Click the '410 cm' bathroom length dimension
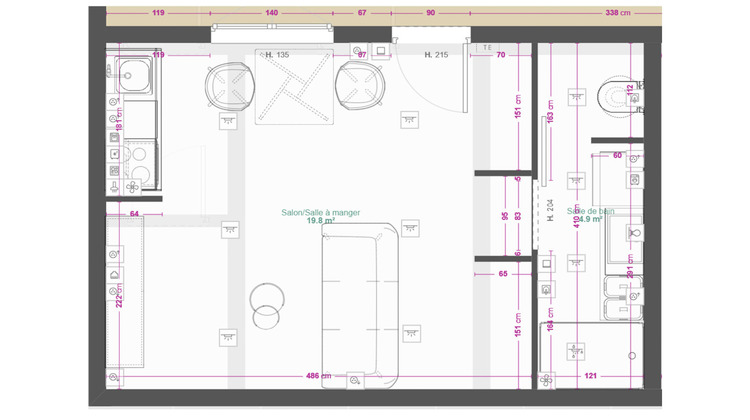The image size is (750, 420). tap(577, 215)
